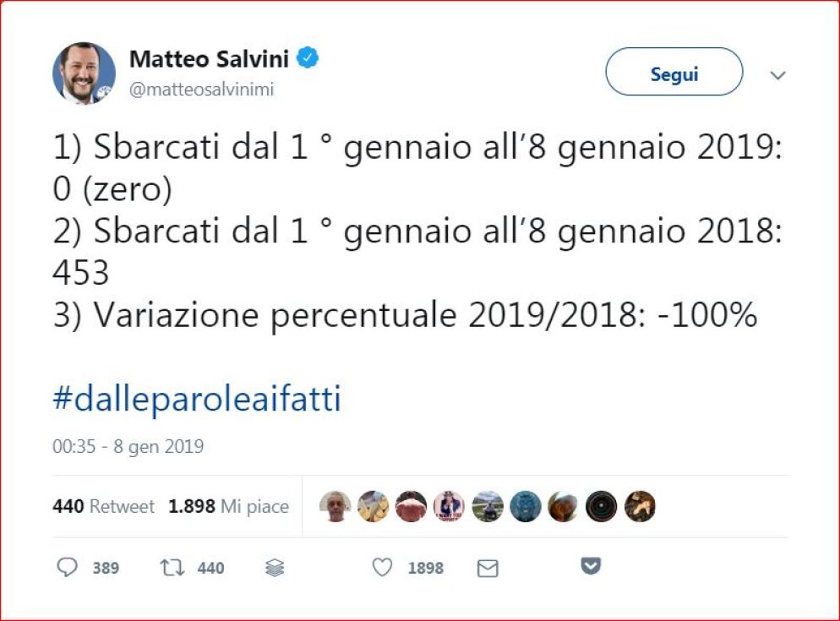Click the black circular target avatar
This screenshot has height=621, width=840.
[x=602, y=507]
